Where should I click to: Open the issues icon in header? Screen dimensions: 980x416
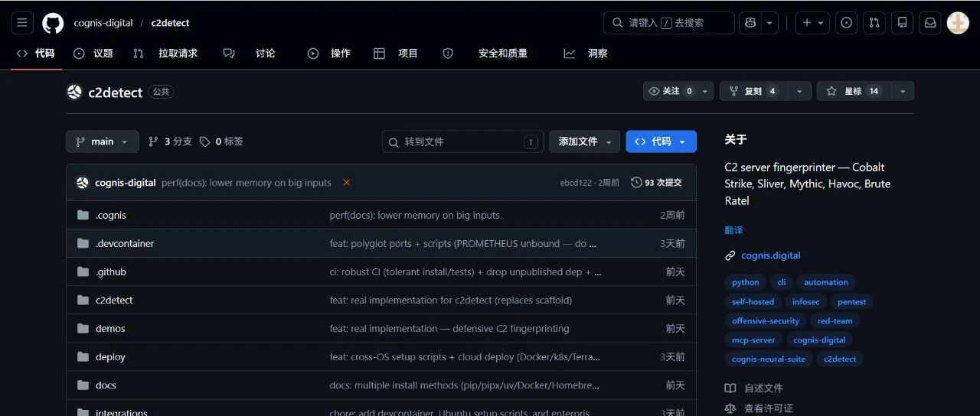point(846,23)
